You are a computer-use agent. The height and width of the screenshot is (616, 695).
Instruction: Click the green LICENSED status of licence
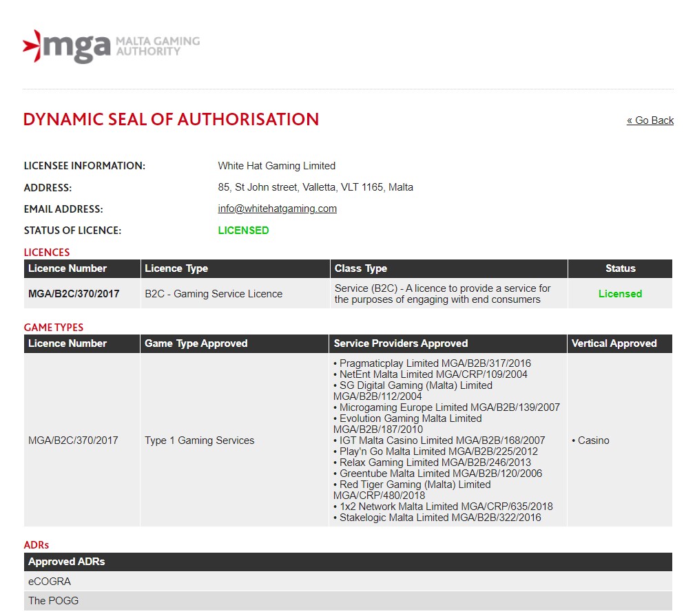(243, 231)
